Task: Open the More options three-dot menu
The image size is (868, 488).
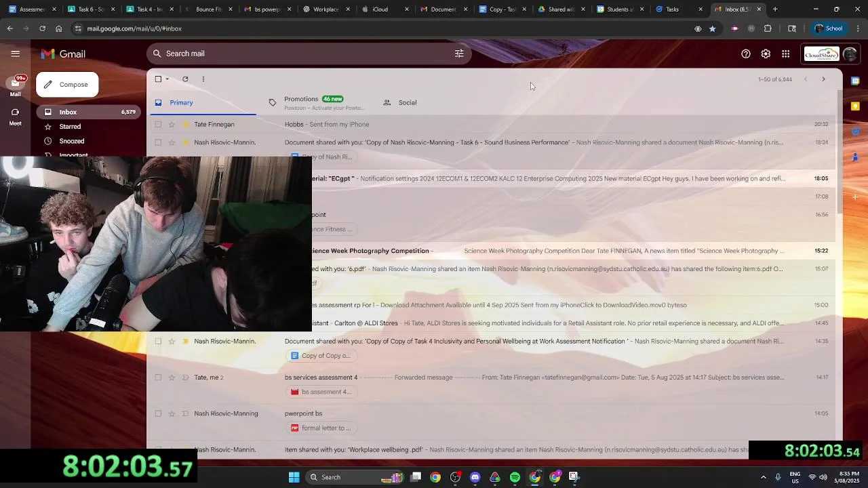Action: 203,79
